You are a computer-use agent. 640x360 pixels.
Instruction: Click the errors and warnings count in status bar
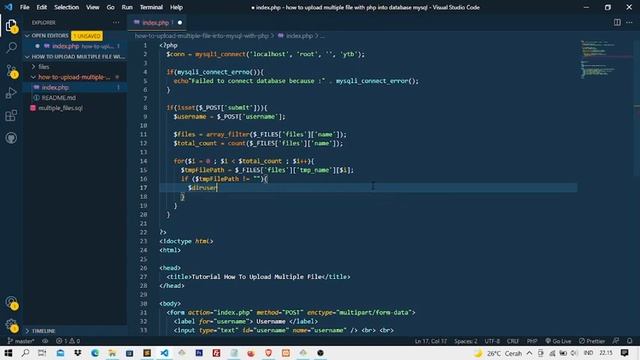tap(68, 341)
